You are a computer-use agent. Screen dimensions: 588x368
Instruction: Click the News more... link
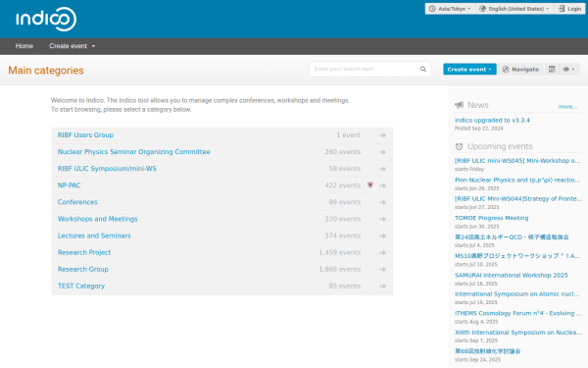567,107
